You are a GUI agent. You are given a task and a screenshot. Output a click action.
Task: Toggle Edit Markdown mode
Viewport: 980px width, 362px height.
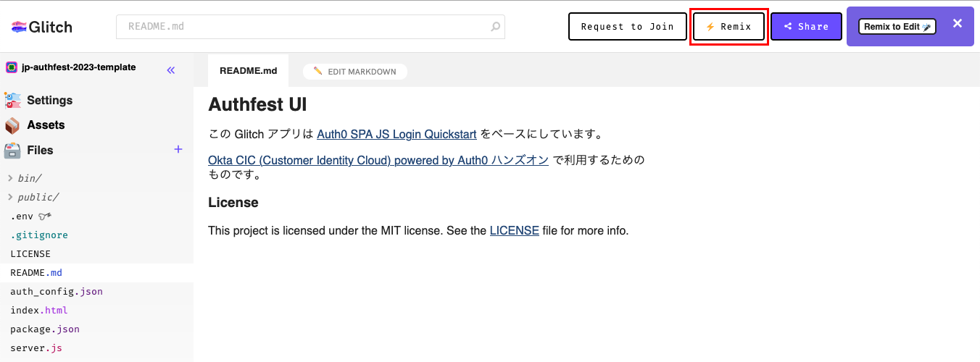coord(355,72)
